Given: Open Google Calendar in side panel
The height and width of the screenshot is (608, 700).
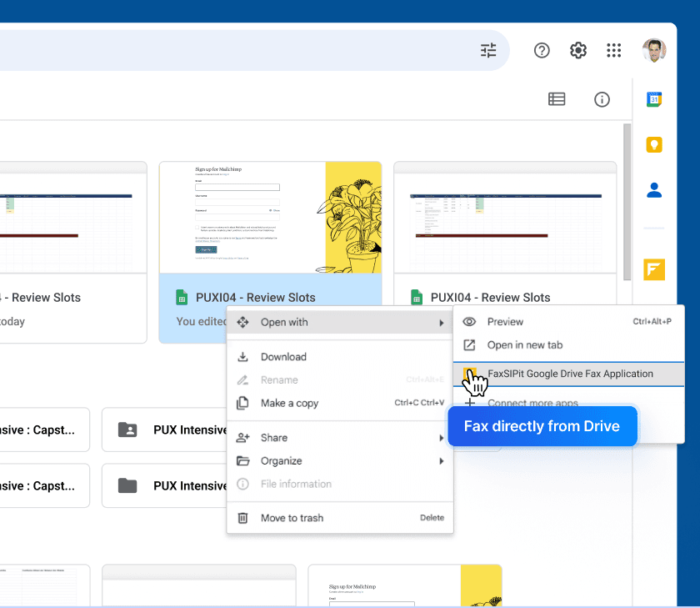Looking at the screenshot, I should 654,99.
